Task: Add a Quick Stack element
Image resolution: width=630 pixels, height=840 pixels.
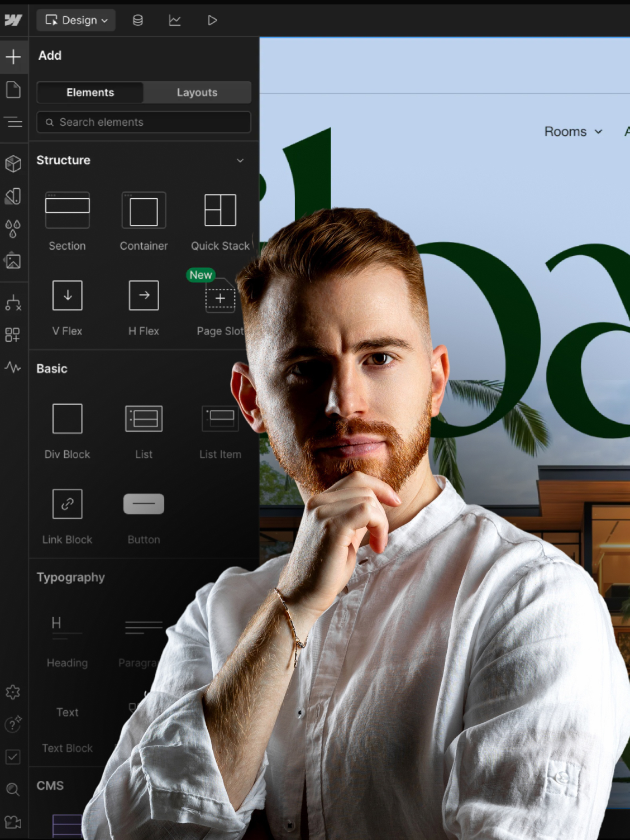Action: (x=220, y=222)
